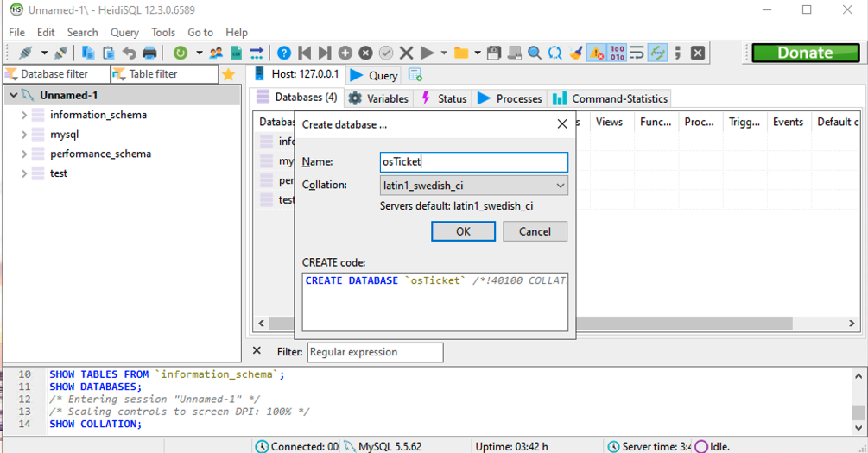
Task: Click the Print icon
Action: [x=149, y=53]
